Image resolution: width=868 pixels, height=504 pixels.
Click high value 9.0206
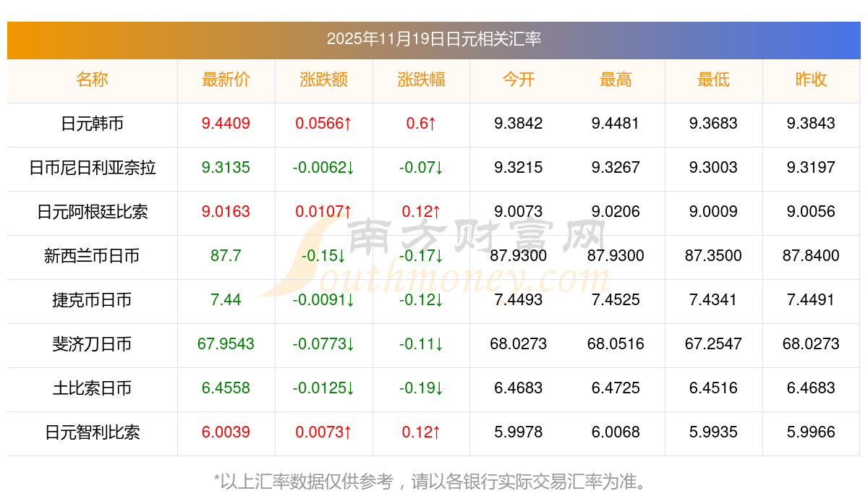pyautogui.click(x=616, y=212)
